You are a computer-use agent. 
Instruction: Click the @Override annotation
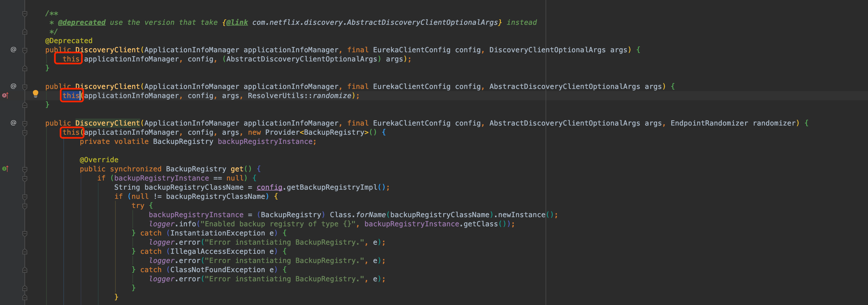pyautogui.click(x=99, y=160)
